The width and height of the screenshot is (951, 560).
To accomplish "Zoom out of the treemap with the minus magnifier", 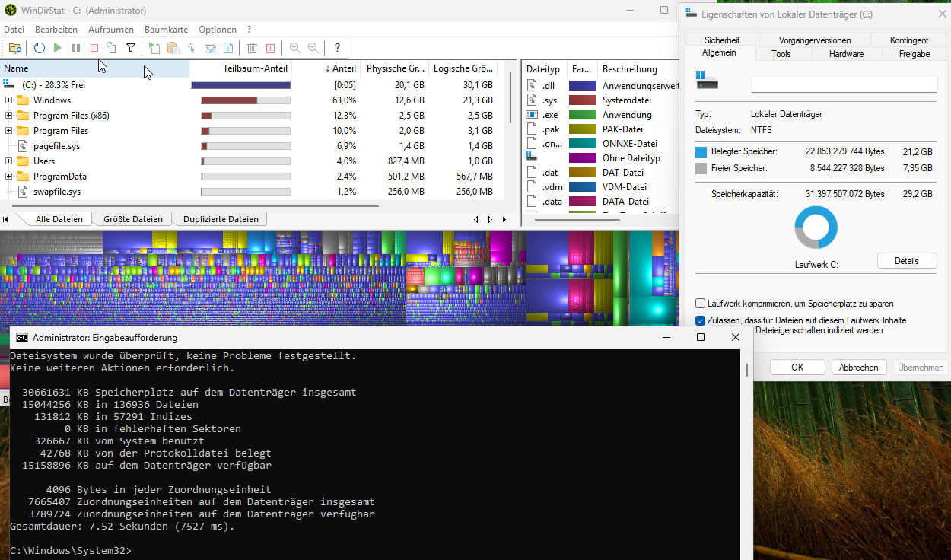I will [x=313, y=48].
